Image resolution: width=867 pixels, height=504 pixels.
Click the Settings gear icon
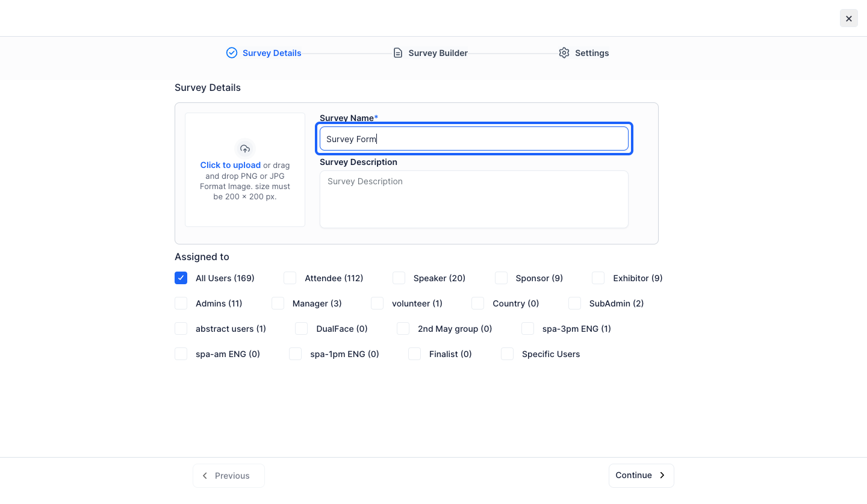pyautogui.click(x=564, y=53)
